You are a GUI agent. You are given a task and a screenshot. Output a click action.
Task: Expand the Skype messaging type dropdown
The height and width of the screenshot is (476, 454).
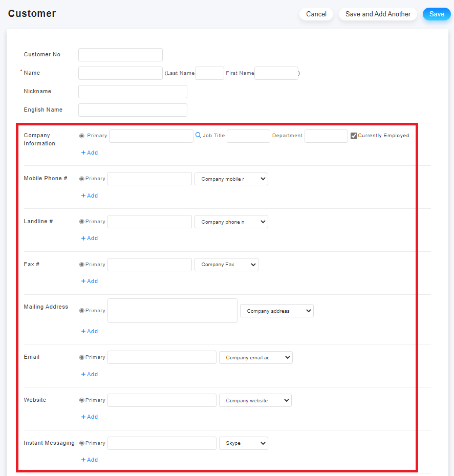(244, 443)
